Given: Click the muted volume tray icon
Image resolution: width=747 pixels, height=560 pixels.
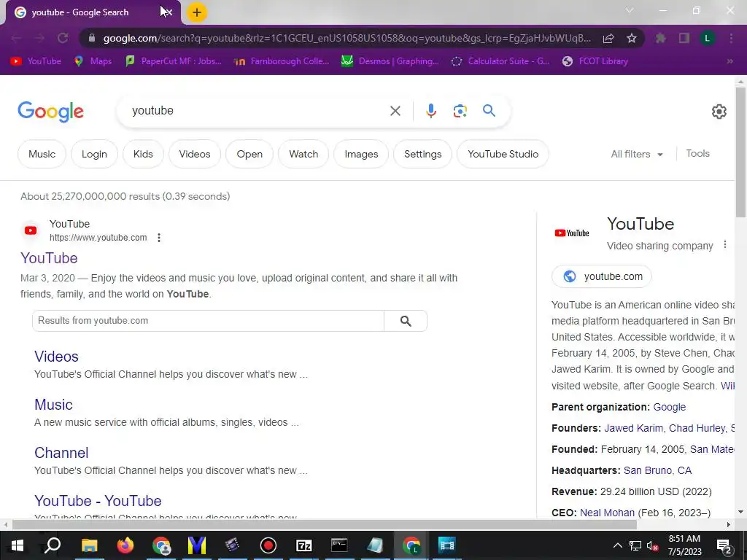Looking at the screenshot, I should coord(652,545).
